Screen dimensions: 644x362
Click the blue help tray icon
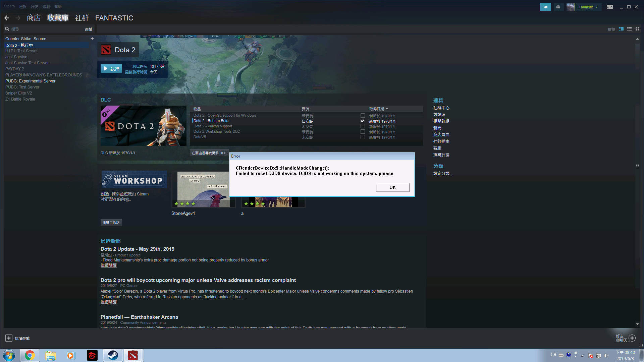coord(569,355)
